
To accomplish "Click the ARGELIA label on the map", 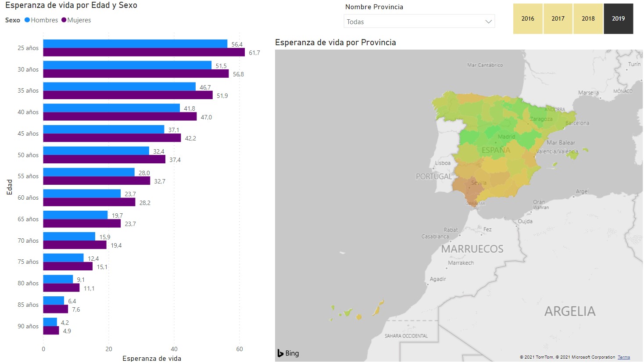I will tap(570, 311).
